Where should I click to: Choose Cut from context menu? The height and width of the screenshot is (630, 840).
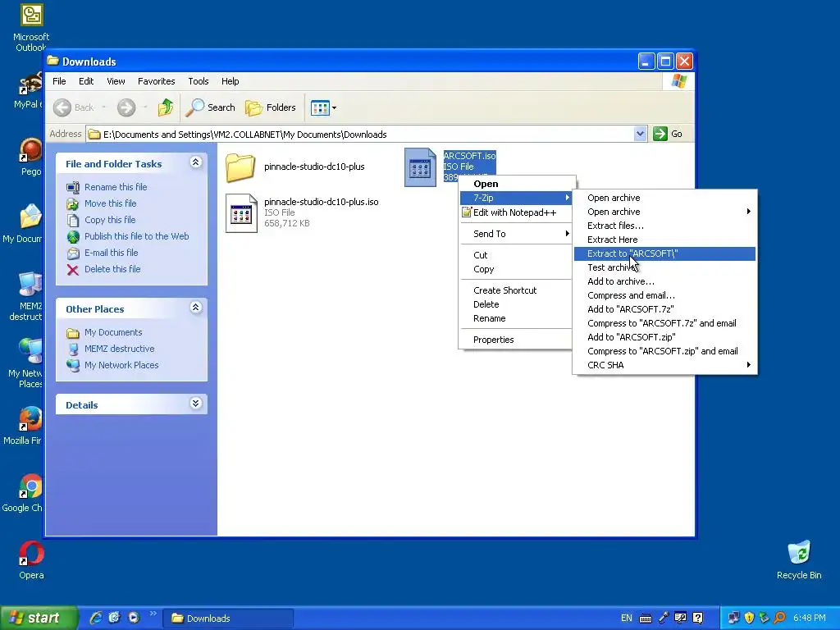[515, 255]
